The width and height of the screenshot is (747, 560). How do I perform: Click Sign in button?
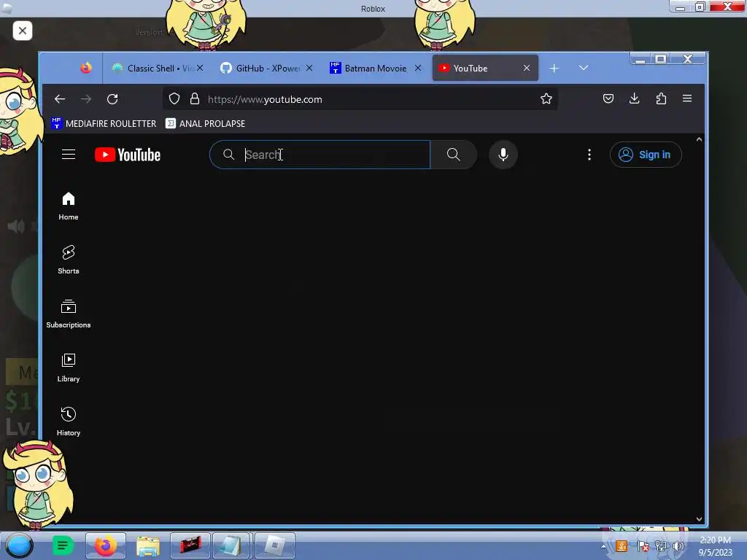pos(646,155)
